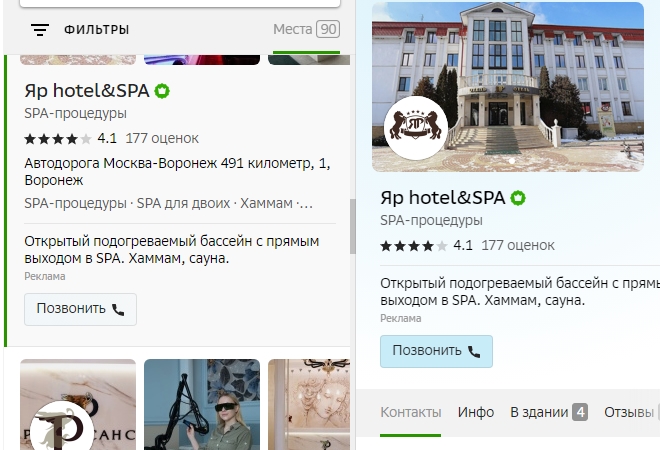The image size is (660, 450).
Task: Switch to the Места tab
Action: coord(306,30)
